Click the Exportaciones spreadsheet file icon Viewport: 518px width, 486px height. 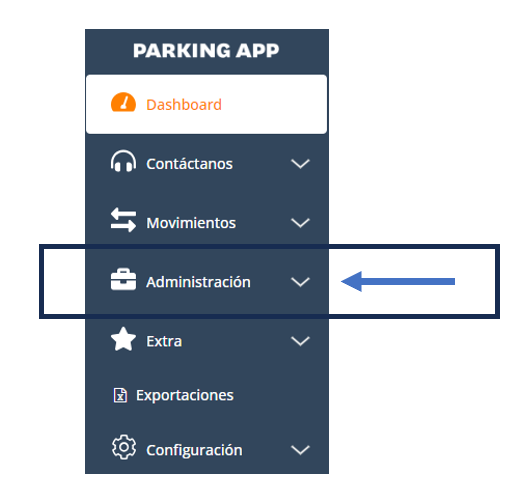point(120,395)
